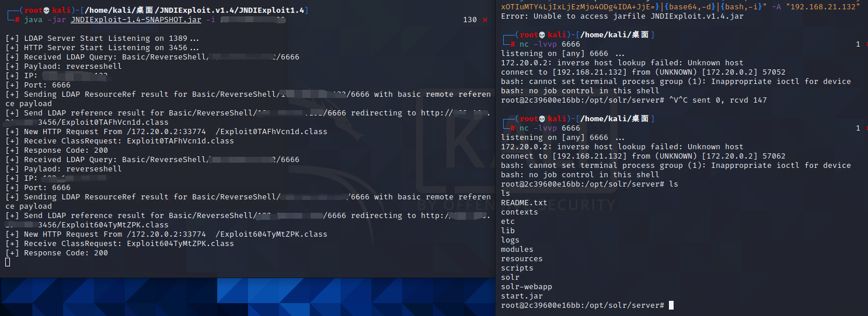The height and width of the screenshot is (316, 868).
Task: Click the '^V^C sent 0, rcvd 147' text
Action: click(717, 100)
